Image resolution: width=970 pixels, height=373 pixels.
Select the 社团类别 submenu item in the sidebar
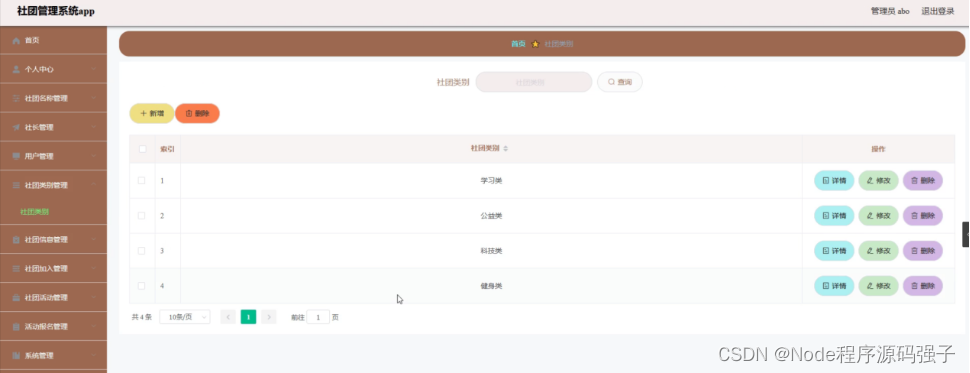point(35,212)
